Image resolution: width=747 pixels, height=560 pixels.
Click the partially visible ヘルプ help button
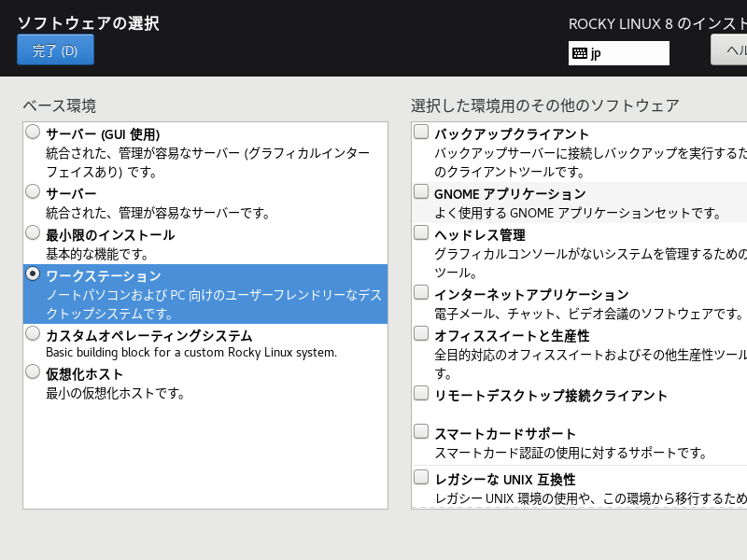tap(729, 50)
